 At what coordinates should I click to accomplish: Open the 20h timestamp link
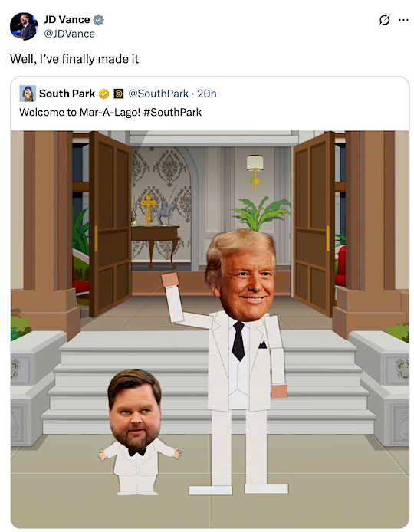[207, 94]
